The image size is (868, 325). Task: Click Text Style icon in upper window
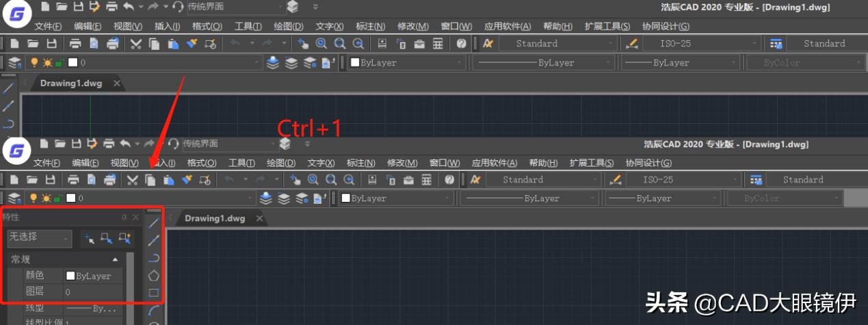[x=488, y=43]
